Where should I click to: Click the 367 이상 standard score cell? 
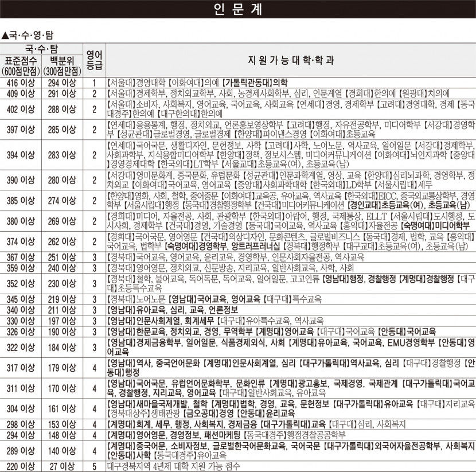(21, 257)
